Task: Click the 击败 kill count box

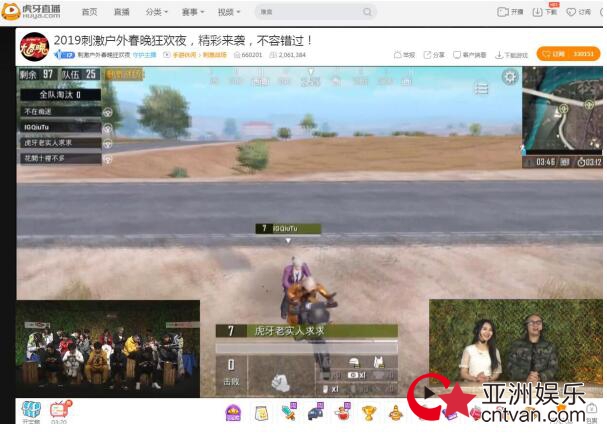Action: pos(231,374)
